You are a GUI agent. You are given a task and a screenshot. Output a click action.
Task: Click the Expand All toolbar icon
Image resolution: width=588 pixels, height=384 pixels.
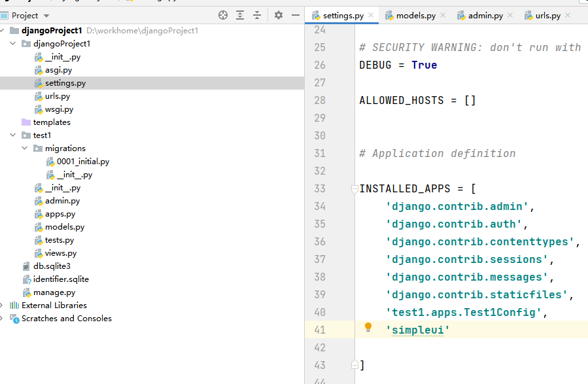241,14
